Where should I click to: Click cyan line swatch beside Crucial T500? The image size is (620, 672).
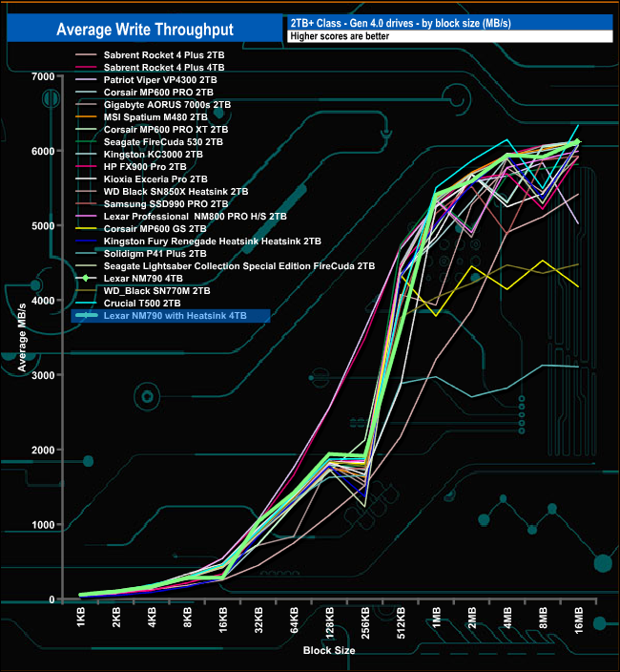(86, 304)
